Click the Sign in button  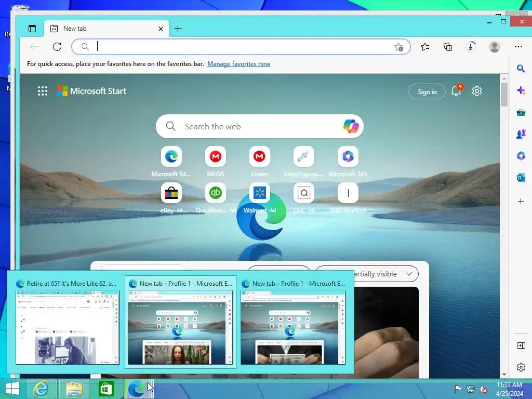[427, 91]
